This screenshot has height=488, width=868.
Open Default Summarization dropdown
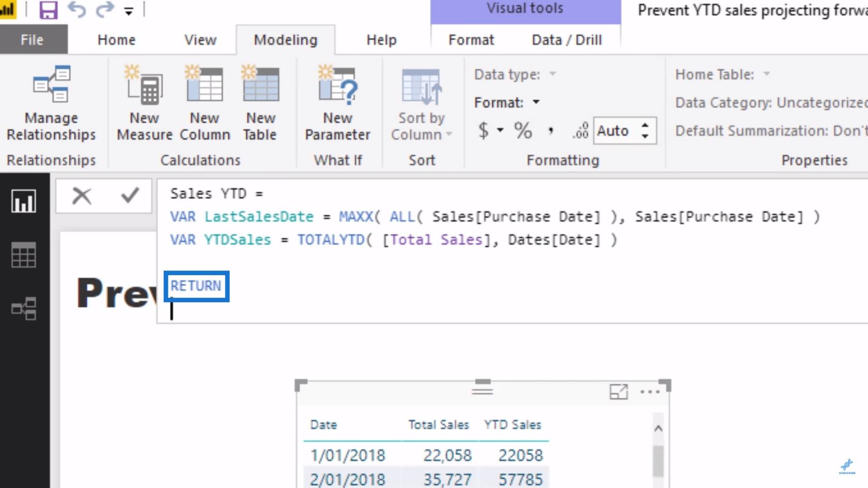point(771,131)
